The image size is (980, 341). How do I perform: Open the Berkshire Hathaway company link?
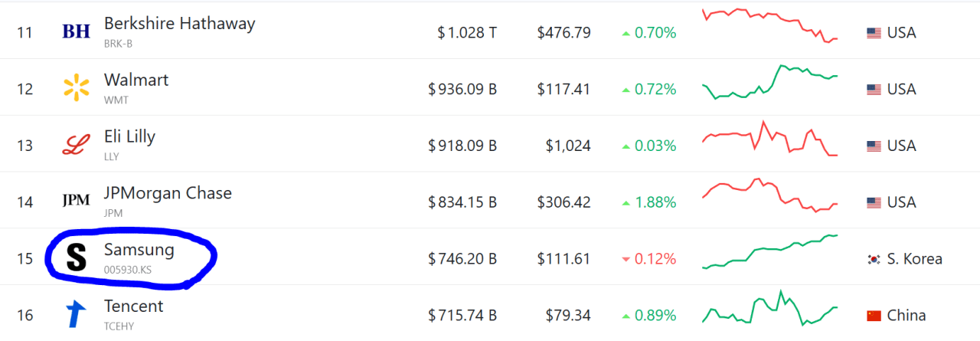(x=179, y=24)
